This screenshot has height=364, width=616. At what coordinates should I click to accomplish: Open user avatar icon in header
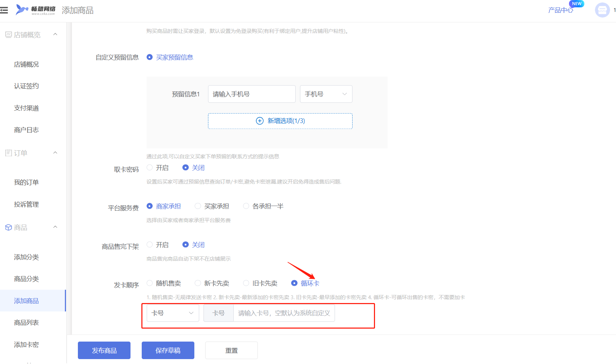pos(602,10)
